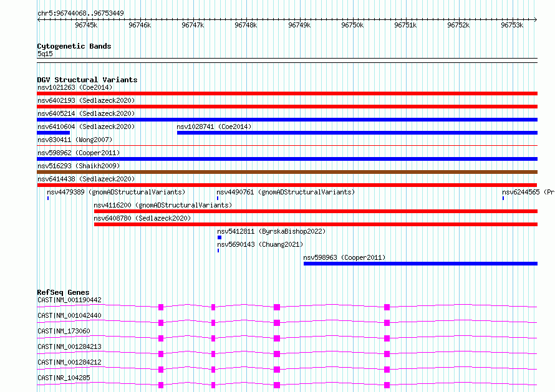
Task: Open the nsv6402193 (Sedlazeck2020) label
Action: click(86, 100)
